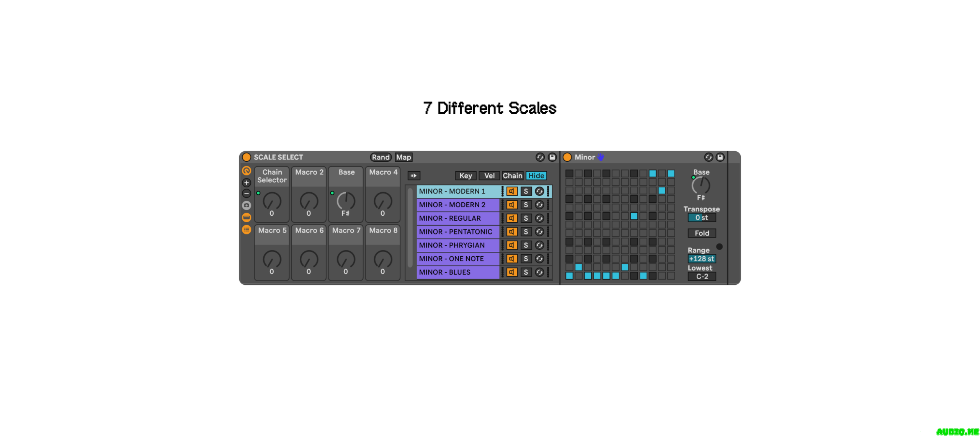
Task: Toggle the SCALE SELECT device activator
Action: (x=247, y=157)
